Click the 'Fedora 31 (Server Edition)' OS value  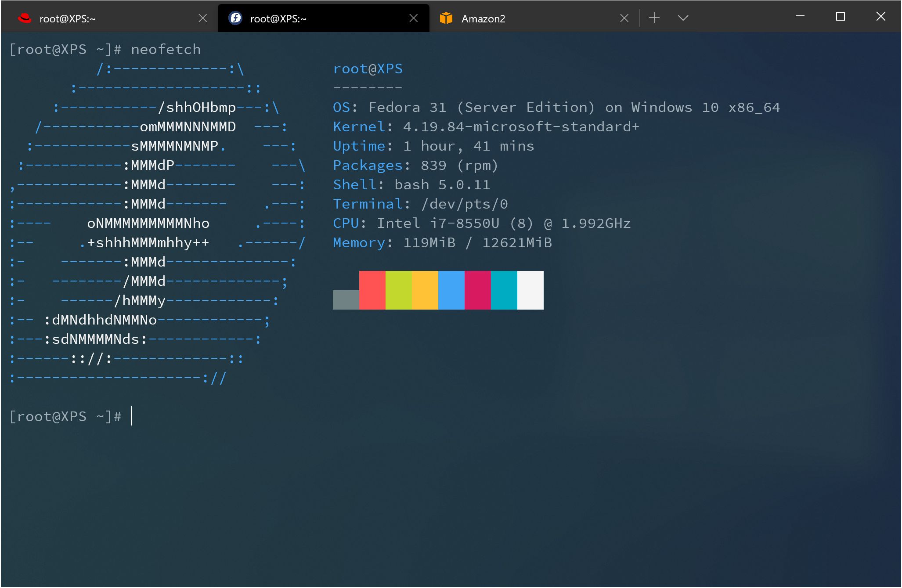(x=482, y=108)
